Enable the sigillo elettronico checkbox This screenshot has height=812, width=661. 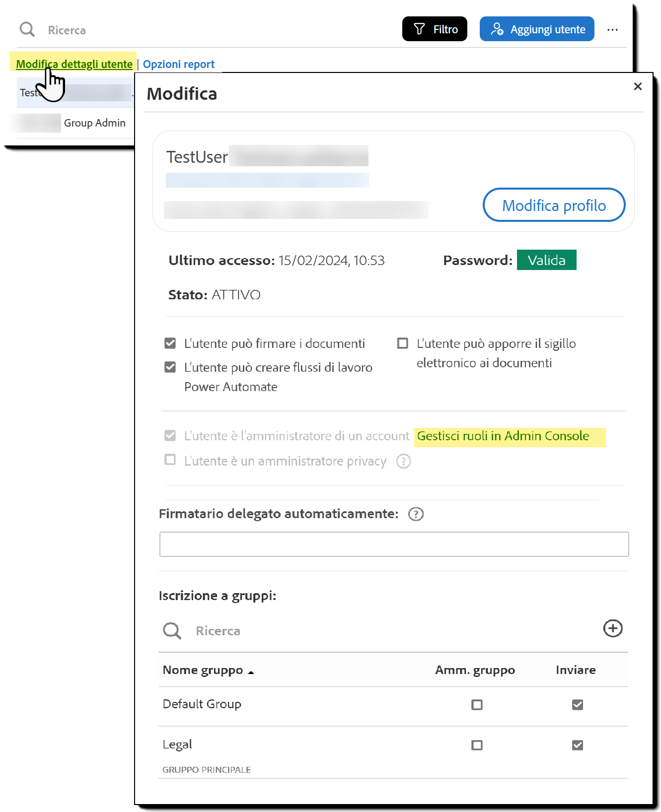click(x=403, y=343)
